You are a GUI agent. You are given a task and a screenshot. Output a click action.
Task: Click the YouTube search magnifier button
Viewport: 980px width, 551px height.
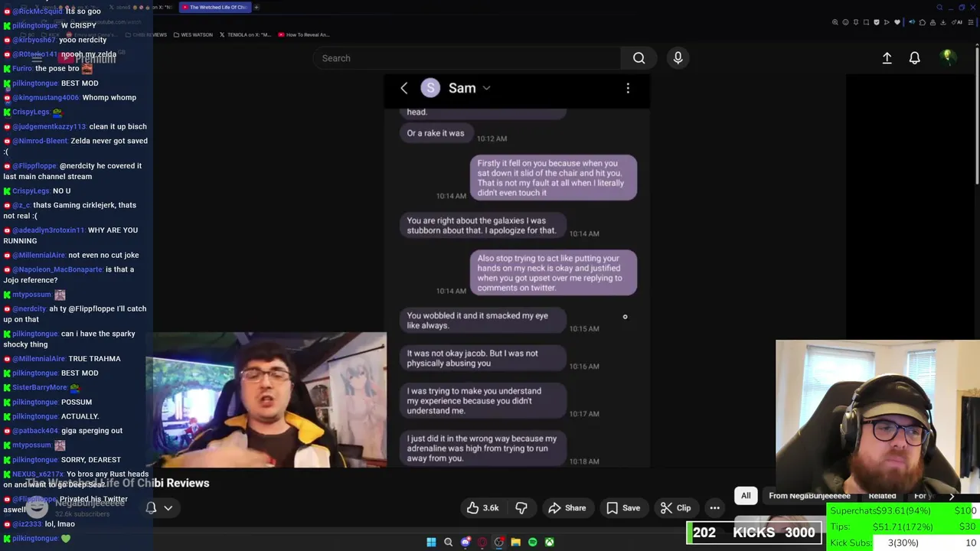click(x=639, y=58)
